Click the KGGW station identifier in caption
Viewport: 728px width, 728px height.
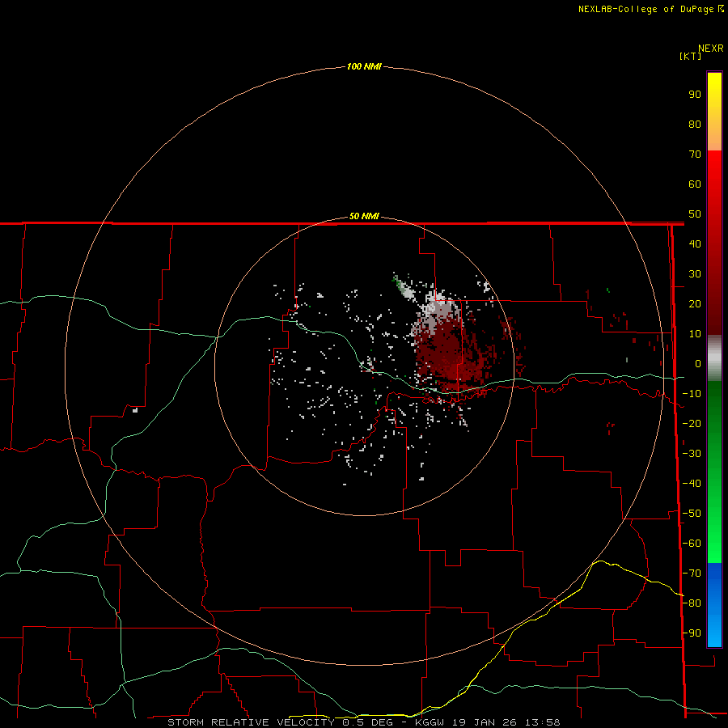[x=430, y=722]
